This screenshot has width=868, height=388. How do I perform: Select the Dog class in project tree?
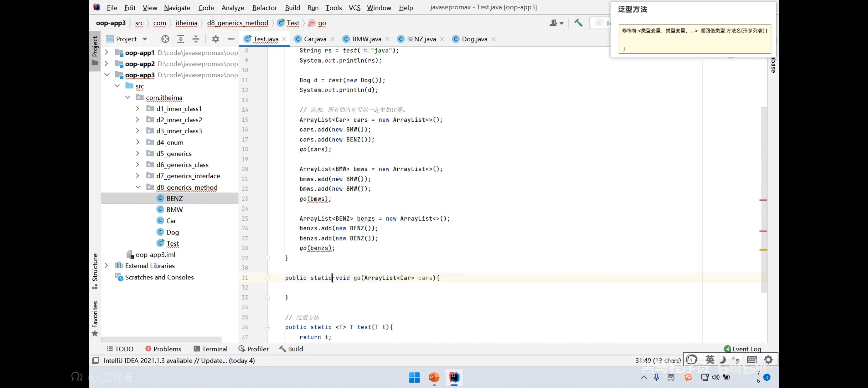(173, 232)
